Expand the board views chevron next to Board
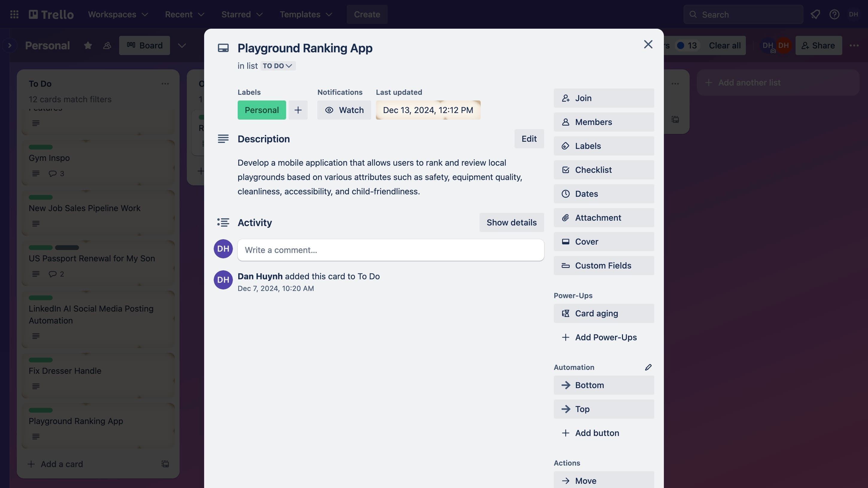 pyautogui.click(x=182, y=45)
